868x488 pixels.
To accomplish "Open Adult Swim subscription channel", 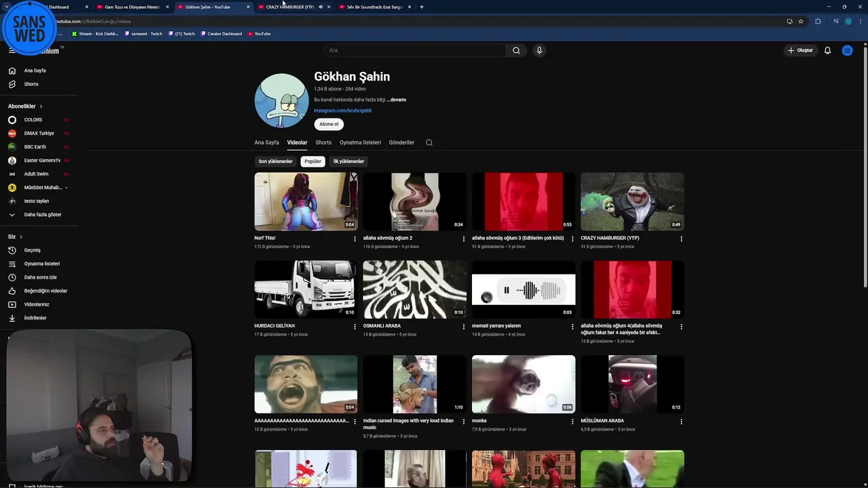I will tap(39, 174).
